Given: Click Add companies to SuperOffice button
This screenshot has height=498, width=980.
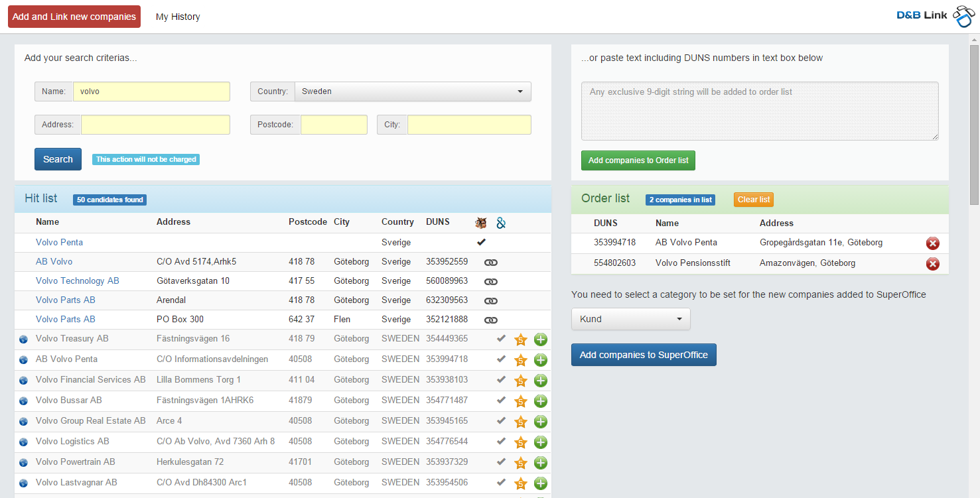Looking at the screenshot, I should click(x=644, y=355).
